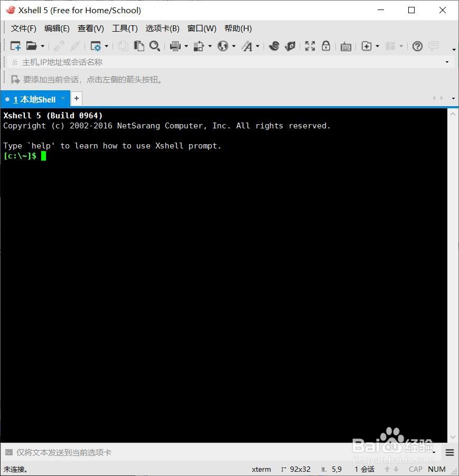Click compose bar send-target icon
Image resolution: width=459 pixels, height=476 pixels.
point(9,452)
